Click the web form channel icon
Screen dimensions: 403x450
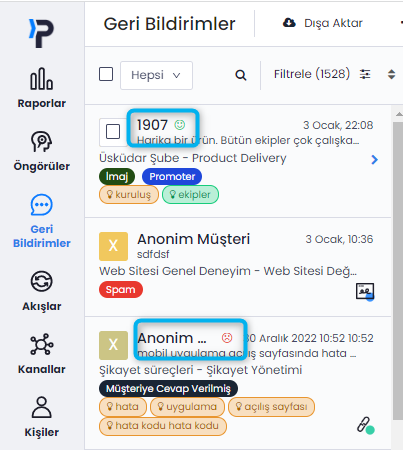click(365, 292)
